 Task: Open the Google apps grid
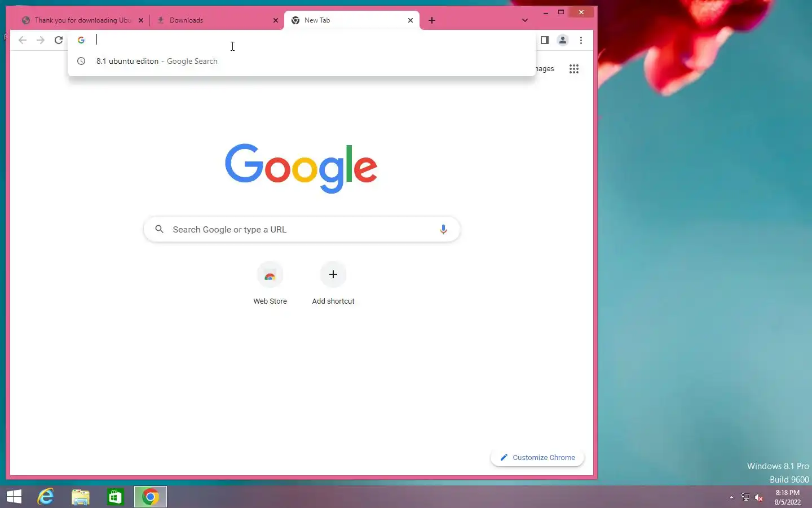[574, 69]
